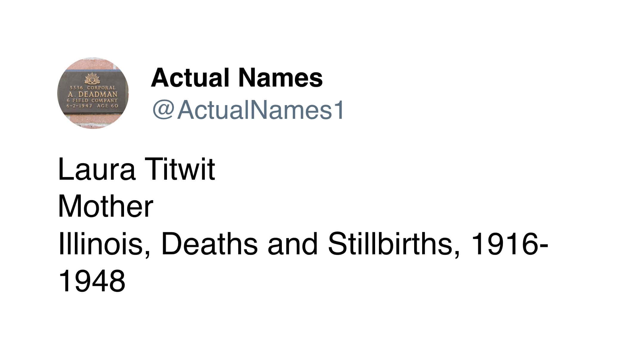The height and width of the screenshot is (357, 644).
Task: Click the "@" symbol in the handle
Action: pos(163,110)
